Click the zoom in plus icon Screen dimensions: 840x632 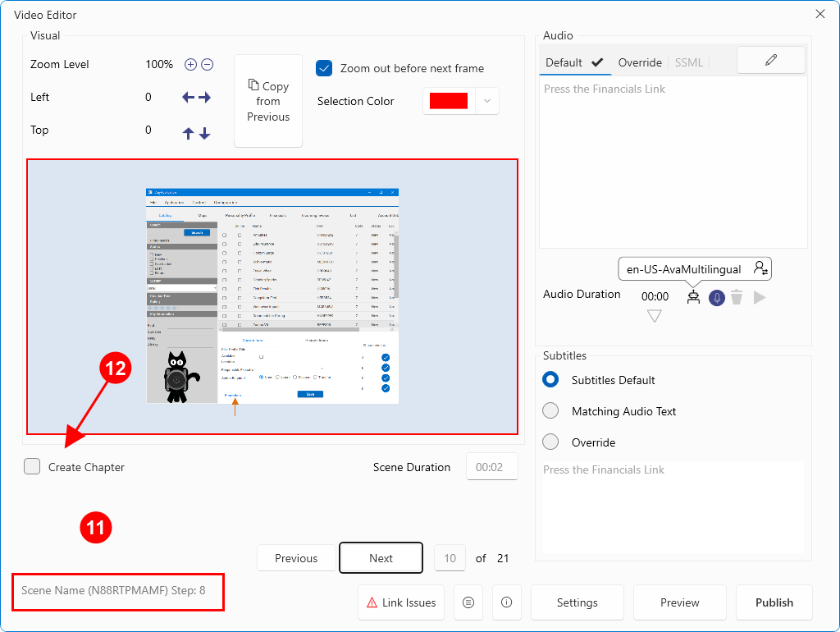pos(190,65)
